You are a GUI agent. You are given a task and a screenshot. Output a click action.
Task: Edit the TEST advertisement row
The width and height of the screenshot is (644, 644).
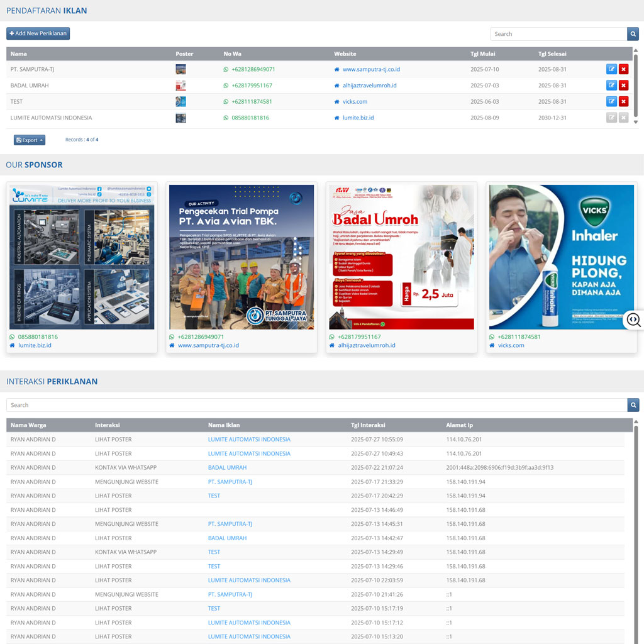point(611,101)
